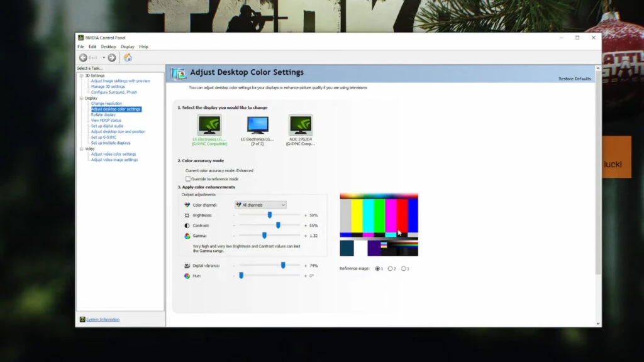The width and height of the screenshot is (644, 362).
Task: Click Restore Defaults
Action: coord(575,79)
